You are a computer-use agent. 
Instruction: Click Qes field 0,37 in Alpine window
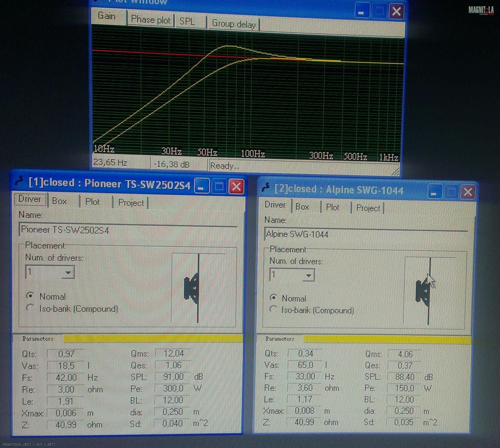[404, 365]
